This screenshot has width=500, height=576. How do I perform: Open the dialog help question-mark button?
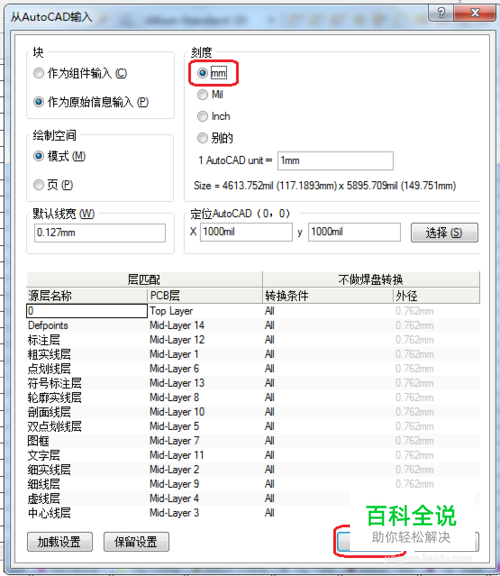pyautogui.click(x=441, y=13)
